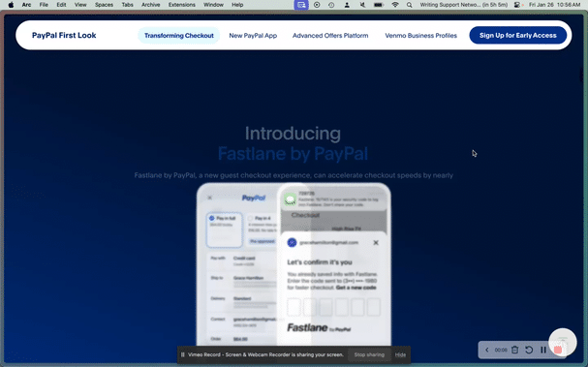Click the battery status icon

click(379, 5)
